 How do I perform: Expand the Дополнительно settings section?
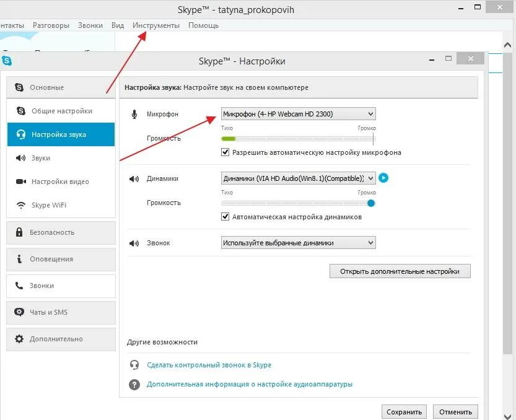click(61, 339)
